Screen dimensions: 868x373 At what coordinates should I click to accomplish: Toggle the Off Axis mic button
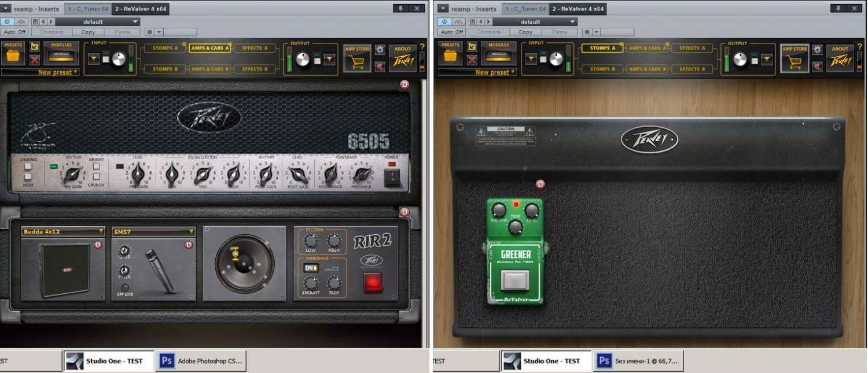[x=125, y=287]
